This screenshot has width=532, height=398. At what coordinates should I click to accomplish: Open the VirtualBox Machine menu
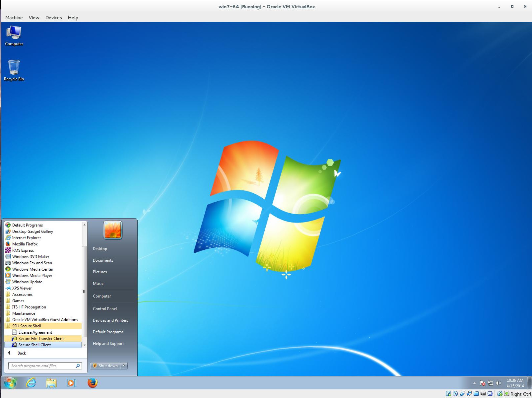14,18
